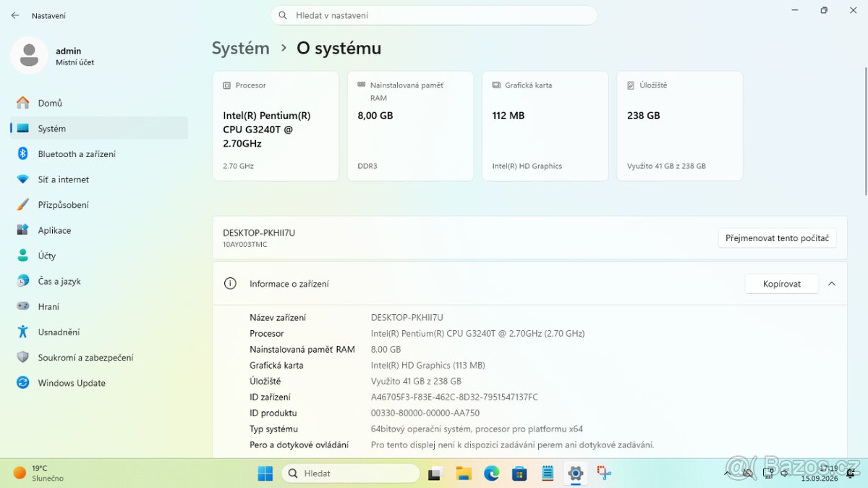Open Notepad from the taskbar
Screen dimensions: 868x488
(x=548, y=474)
